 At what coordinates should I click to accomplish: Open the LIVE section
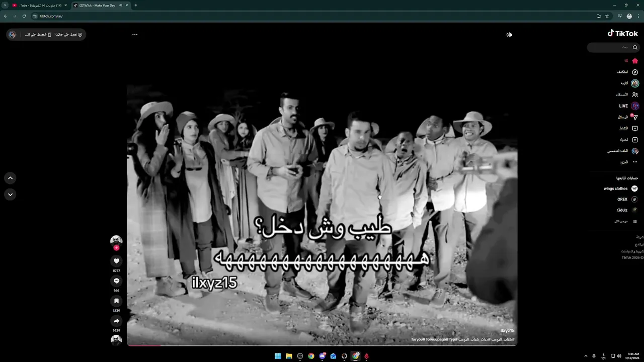pos(629,106)
